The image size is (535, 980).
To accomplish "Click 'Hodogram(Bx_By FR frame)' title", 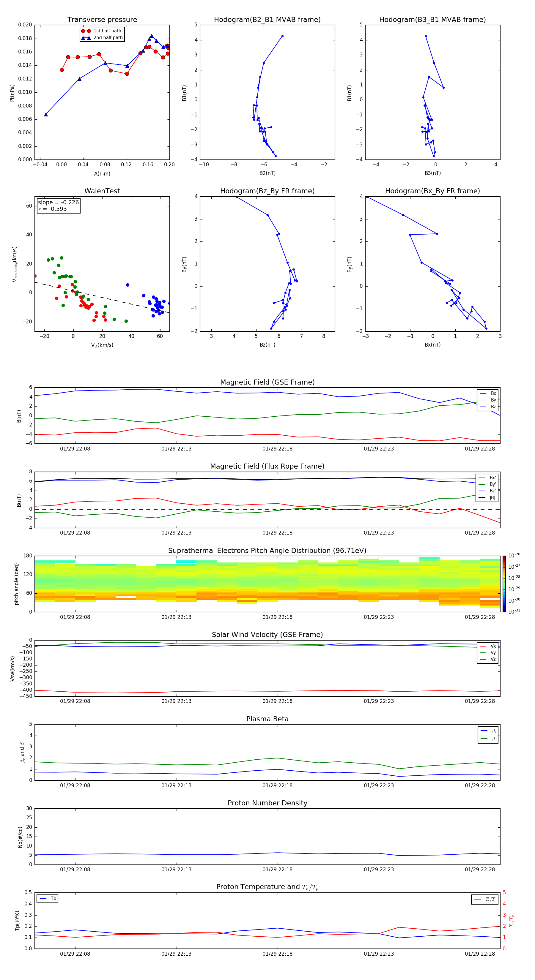I will pyautogui.click(x=432, y=191).
